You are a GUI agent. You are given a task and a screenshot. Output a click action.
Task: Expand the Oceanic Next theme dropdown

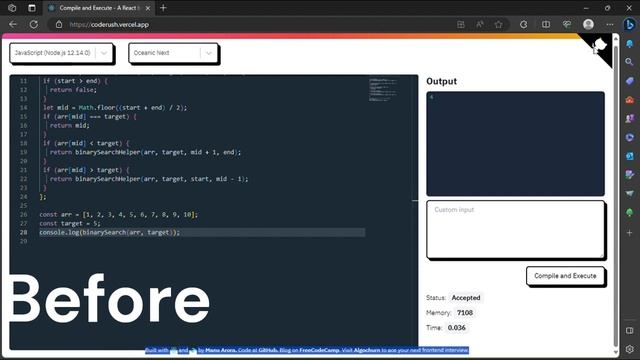[x=173, y=53]
